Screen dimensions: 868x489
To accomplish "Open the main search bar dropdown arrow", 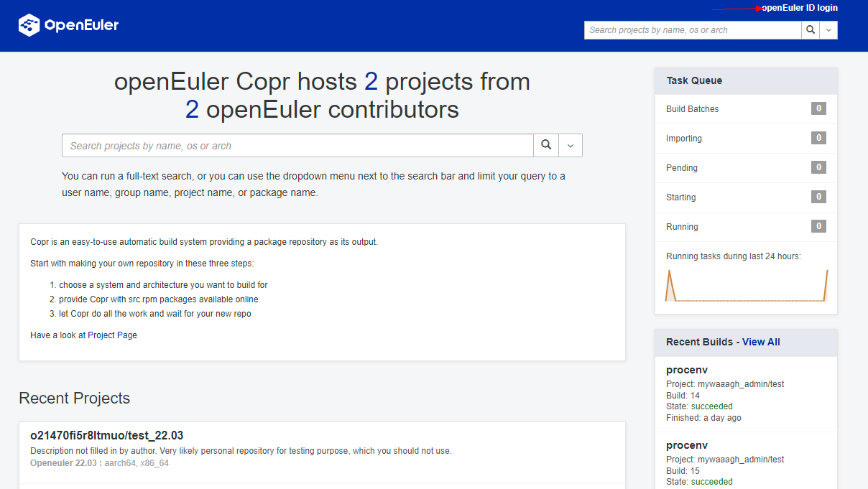I will click(x=571, y=146).
